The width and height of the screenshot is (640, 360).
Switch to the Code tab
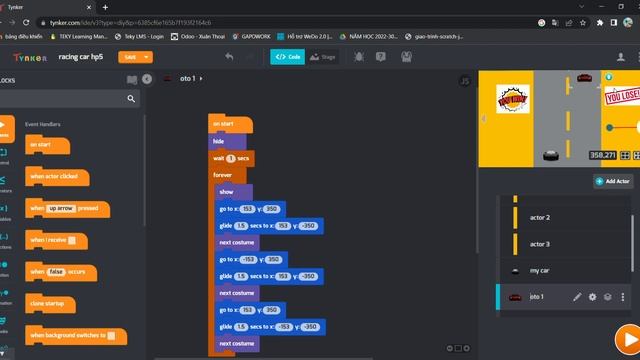click(287, 57)
